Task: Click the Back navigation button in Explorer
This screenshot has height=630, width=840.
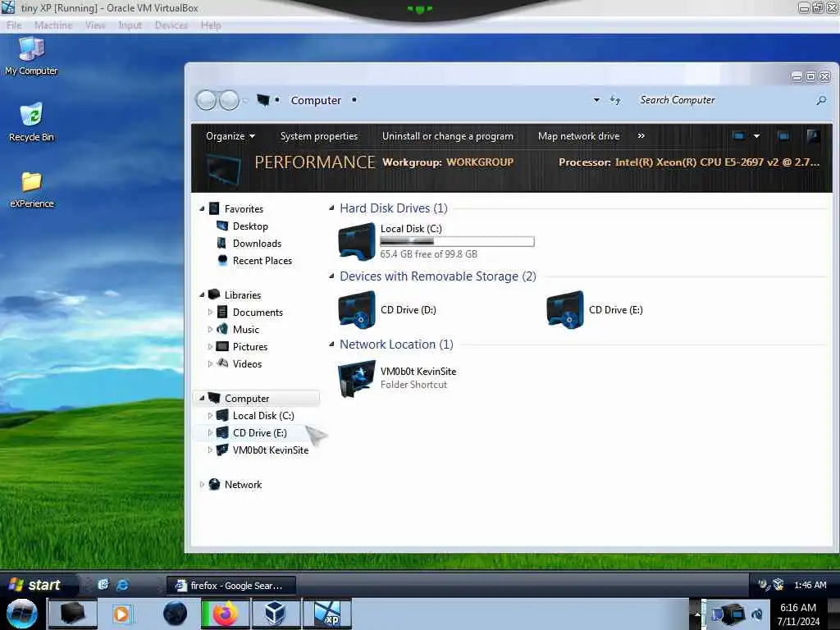Action: pos(206,100)
